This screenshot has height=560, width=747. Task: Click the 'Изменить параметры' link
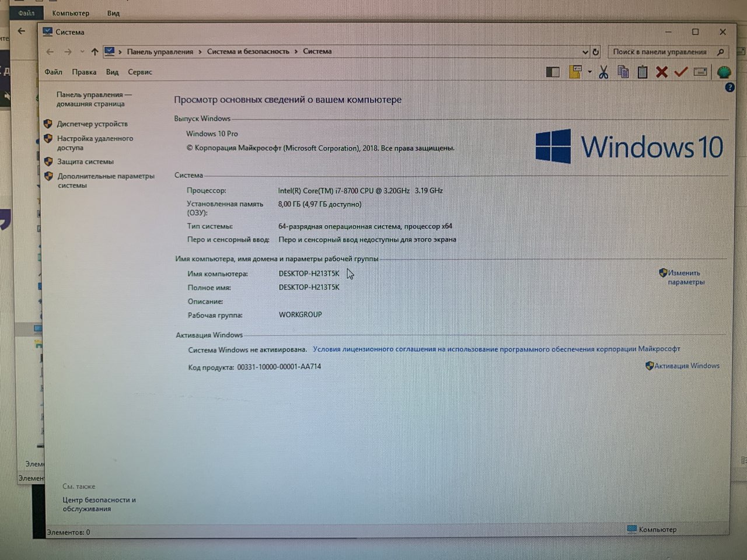pos(686,277)
